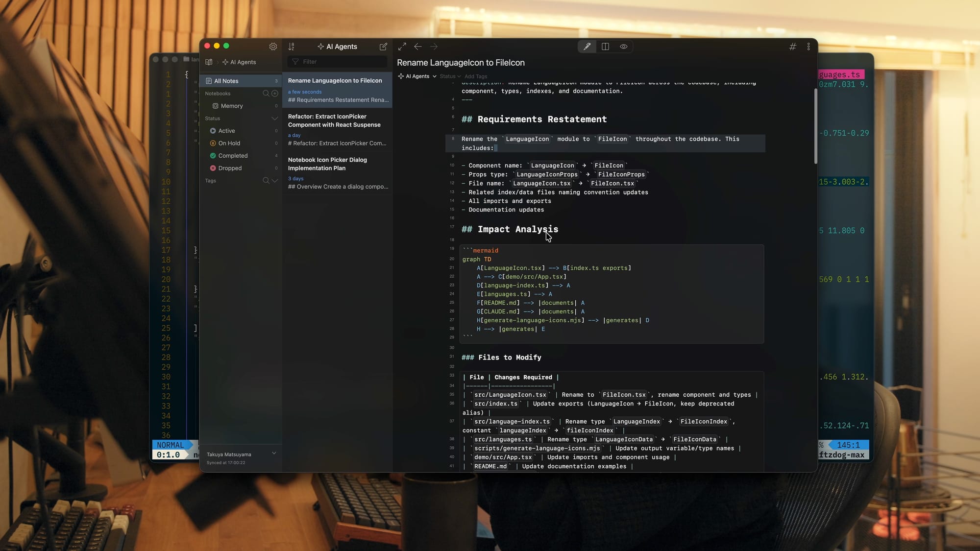Viewport: 980px width, 551px height.
Task: Open the AI Agents notebook dropdown
Action: click(417, 76)
